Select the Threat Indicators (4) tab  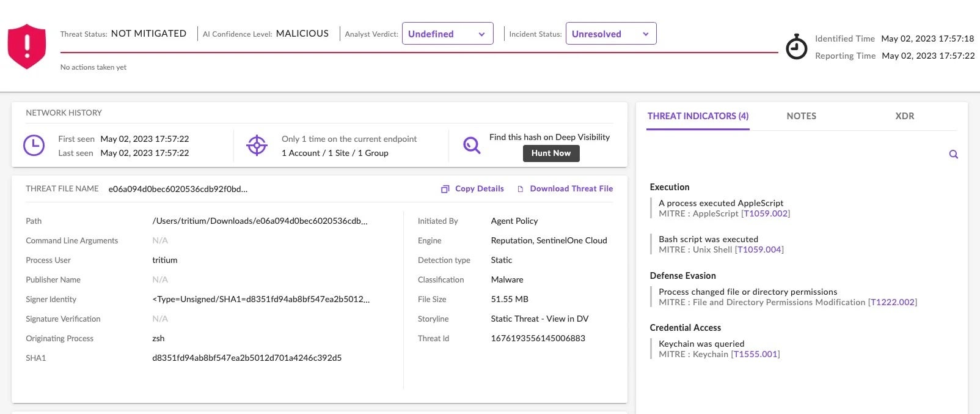click(698, 116)
